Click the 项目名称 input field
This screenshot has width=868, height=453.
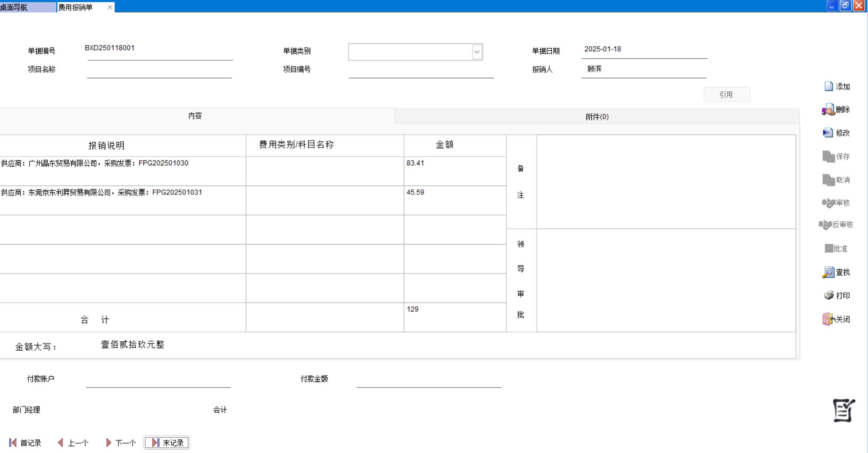[x=159, y=71]
